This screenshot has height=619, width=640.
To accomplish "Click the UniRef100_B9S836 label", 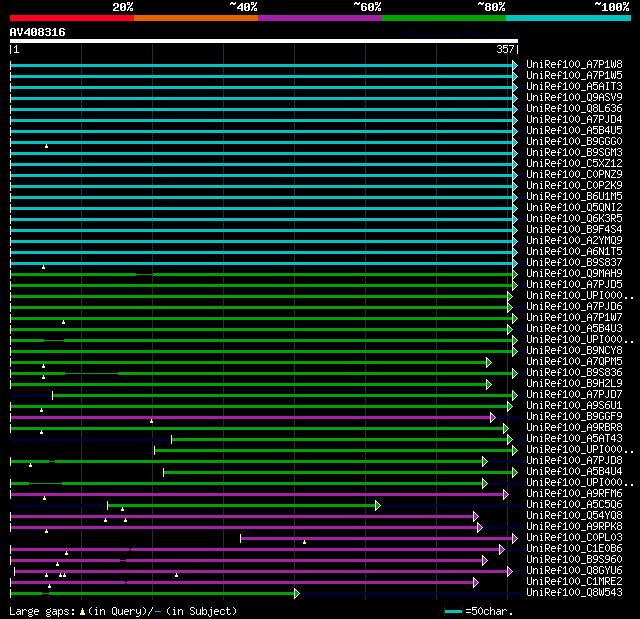I will coord(574,373).
